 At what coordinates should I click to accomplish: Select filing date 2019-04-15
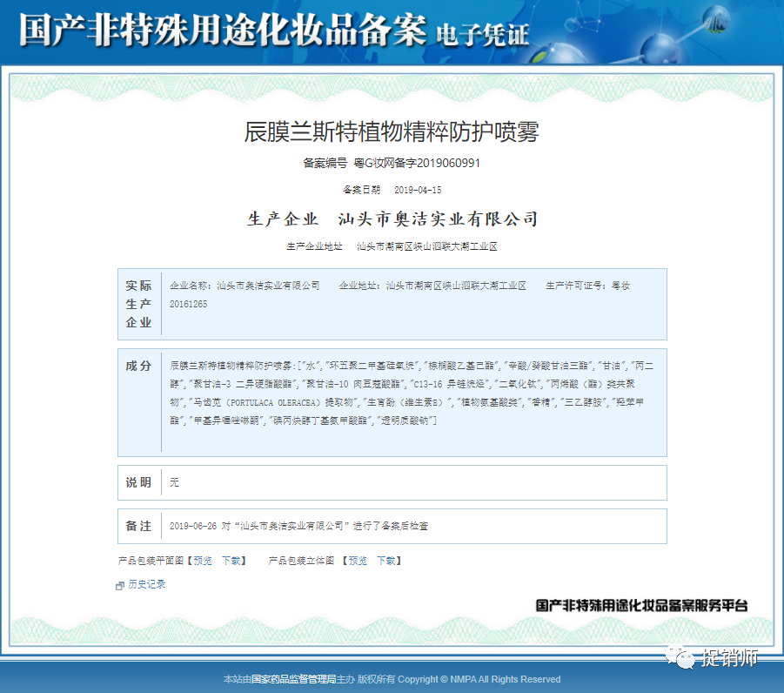[x=418, y=190]
